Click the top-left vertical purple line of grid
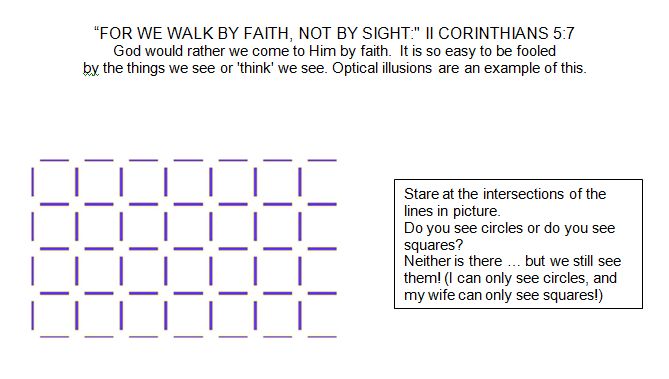Image resolution: width=669 pixels, height=379 pixels. 32,182
